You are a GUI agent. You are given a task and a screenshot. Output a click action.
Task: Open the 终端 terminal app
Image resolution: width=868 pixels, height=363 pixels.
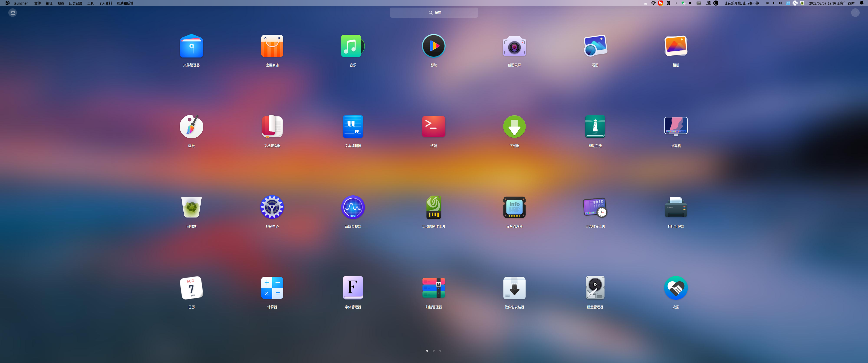point(433,127)
